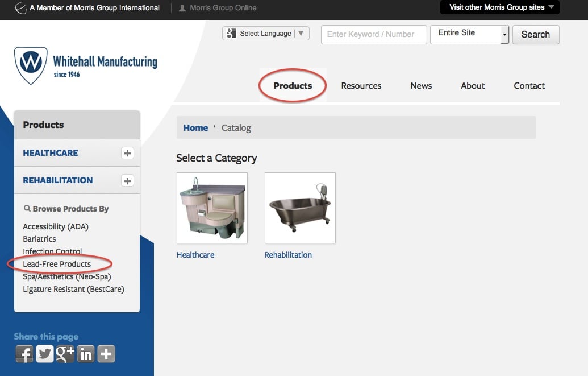Viewport: 588px width, 376px height.
Task: Click the Catalog breadcrumb text
Action: (x=236, y=128)
